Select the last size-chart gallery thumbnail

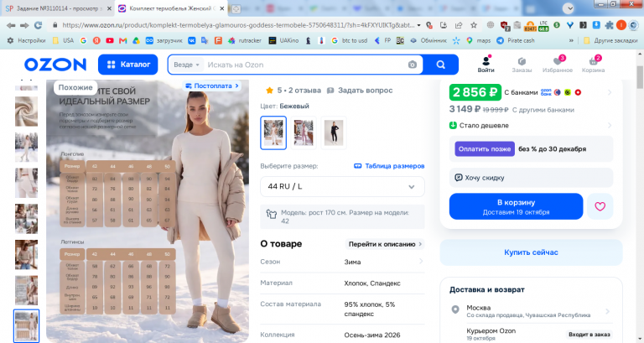(26, 325)
